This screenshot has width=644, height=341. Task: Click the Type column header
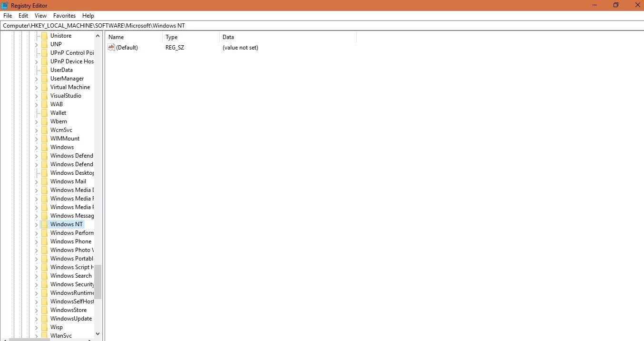pos(191,37)
